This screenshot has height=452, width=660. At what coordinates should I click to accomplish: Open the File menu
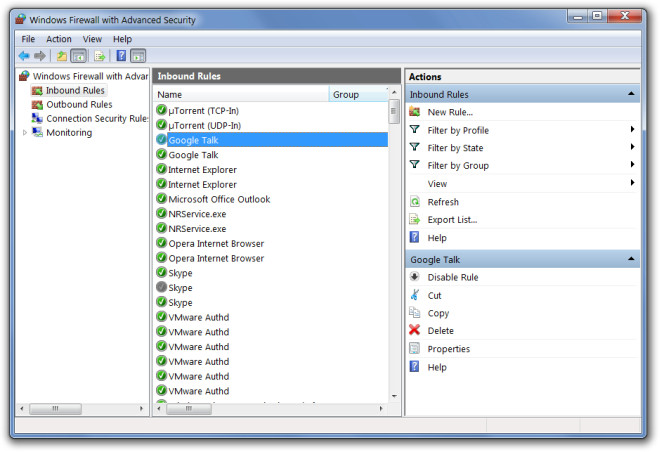click(x=28, y=39)
